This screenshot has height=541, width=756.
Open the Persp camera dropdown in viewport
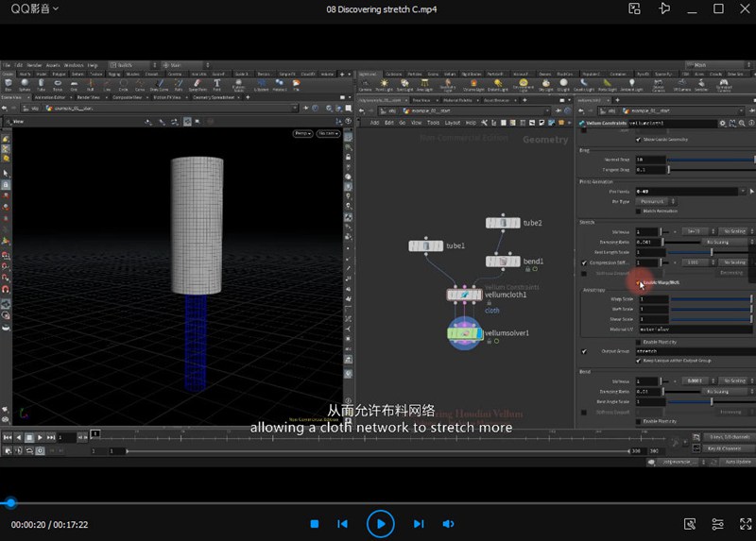(x=303, y=134)
